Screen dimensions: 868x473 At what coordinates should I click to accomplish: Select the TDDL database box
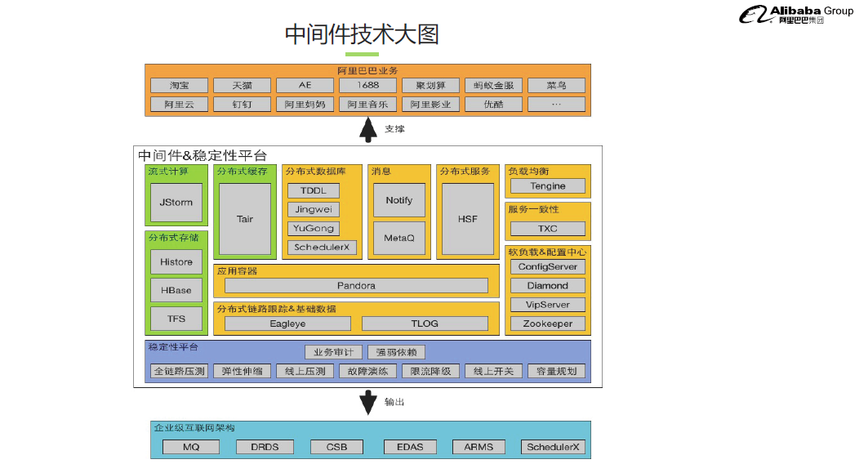pos(313,190)
